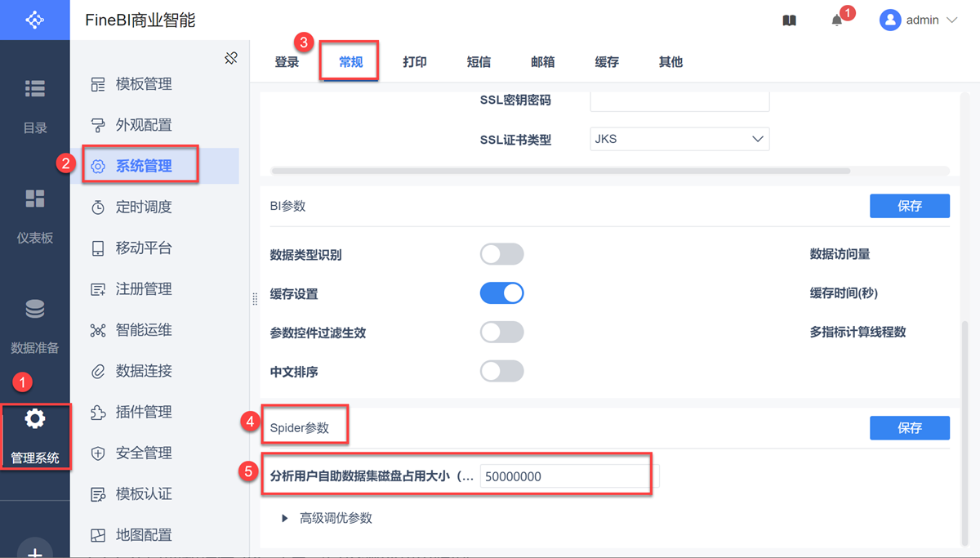Click the 模板管理 icon
Image resolution: width=980 pixels, height=558 pixels.
(x=98, y=84)
